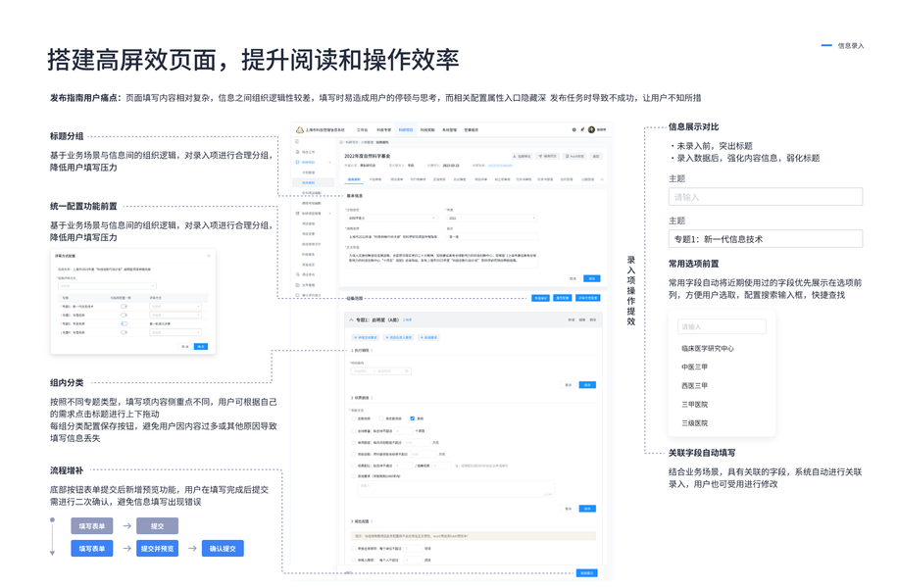Image resolution: width=897 pixels, height=588 pixels.
Task: Click the home icon in the breadcrumb
Action: point(341,142)
